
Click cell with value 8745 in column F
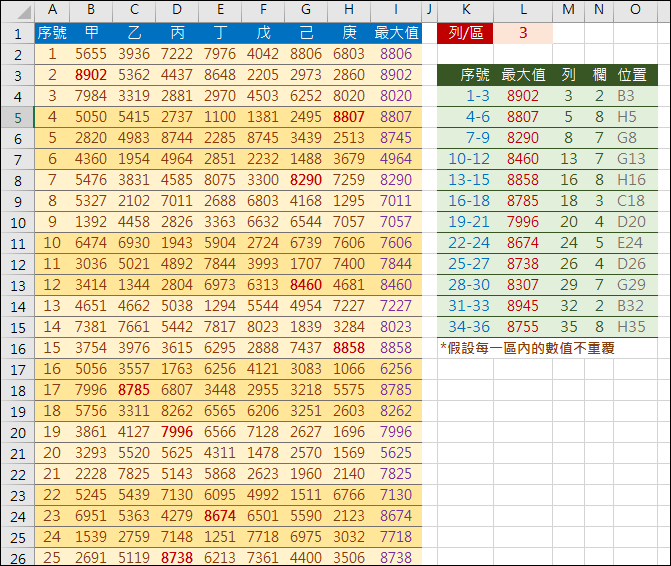pyautogui.click(x=263, y=138)
